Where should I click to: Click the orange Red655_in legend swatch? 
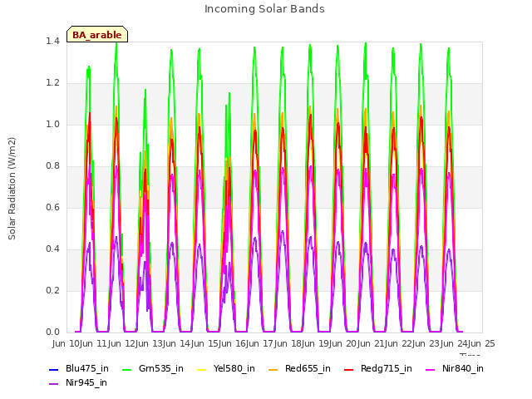click(273, 370)
